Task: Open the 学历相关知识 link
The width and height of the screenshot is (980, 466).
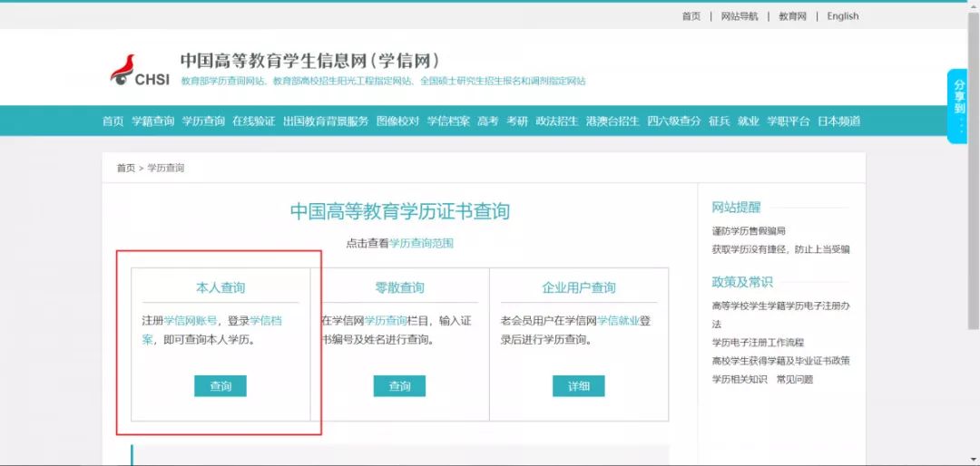Action: (x=740, y=379)
